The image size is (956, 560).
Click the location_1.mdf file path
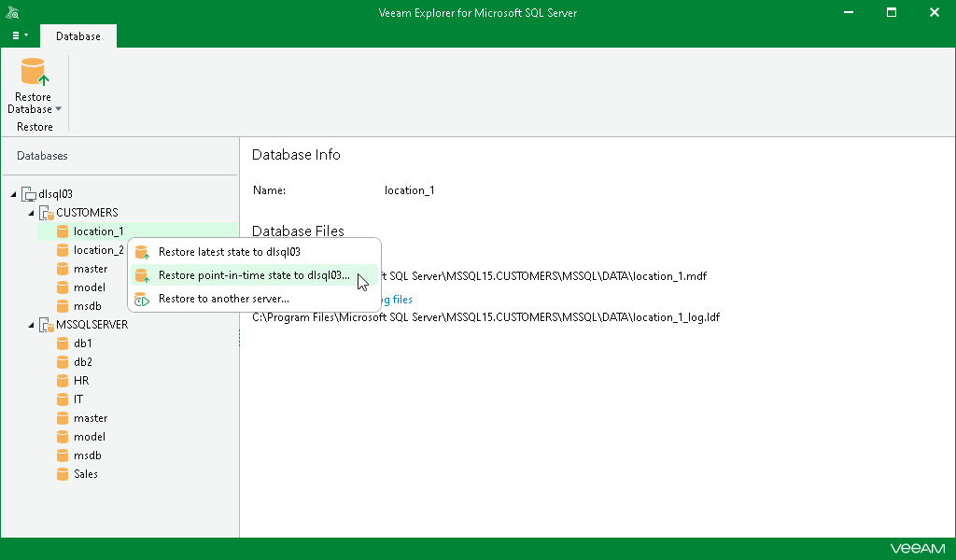click(x=544, y=276)
